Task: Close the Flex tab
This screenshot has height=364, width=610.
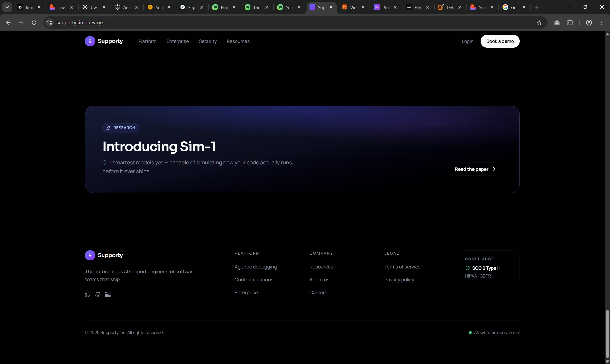Action: 427,7
